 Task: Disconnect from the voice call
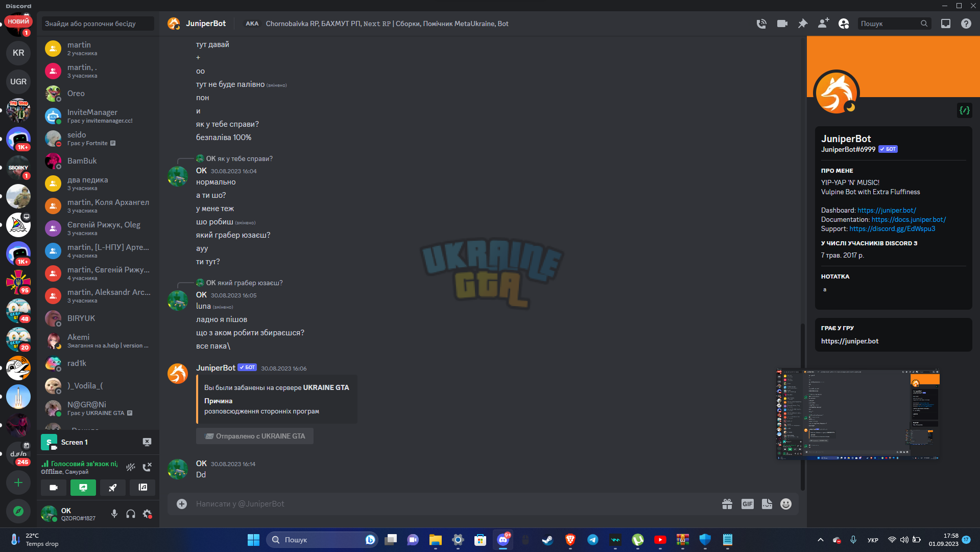[x=147, y=467]
